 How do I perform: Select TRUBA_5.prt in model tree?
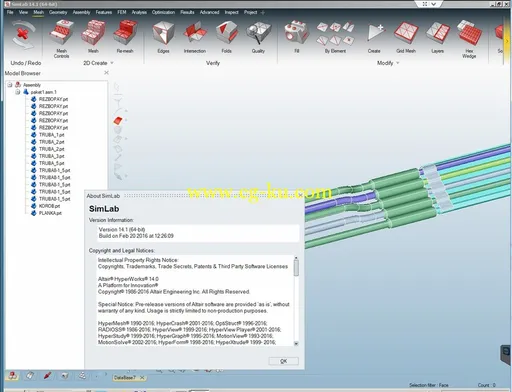[51, 163]
